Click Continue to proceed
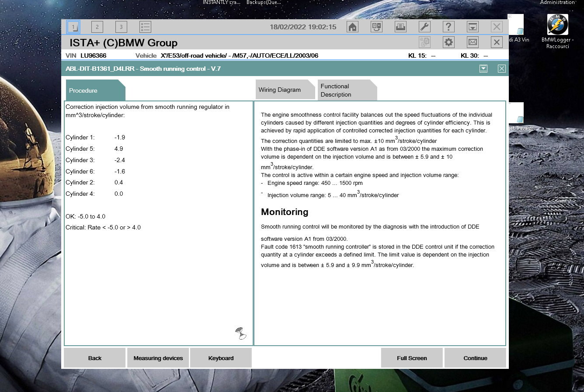584x392 pixels. click(475, 358)
